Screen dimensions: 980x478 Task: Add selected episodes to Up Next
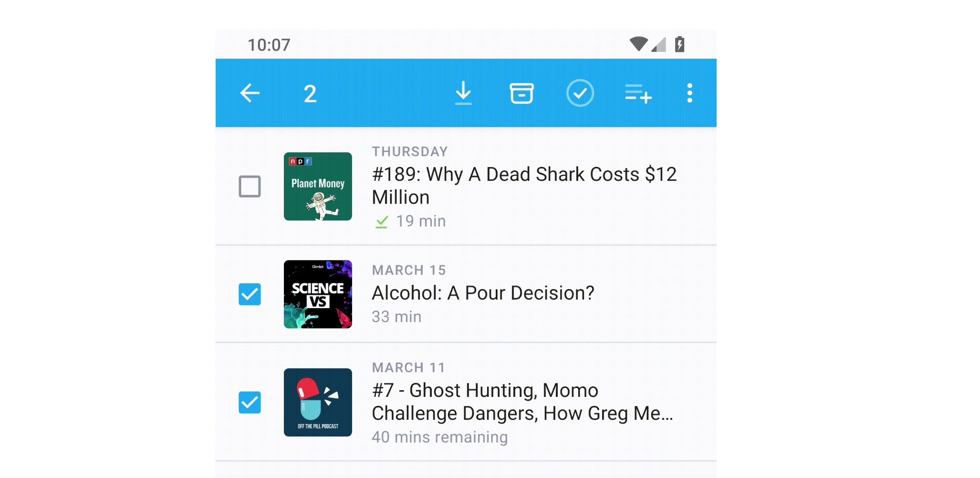coord(638,94)
